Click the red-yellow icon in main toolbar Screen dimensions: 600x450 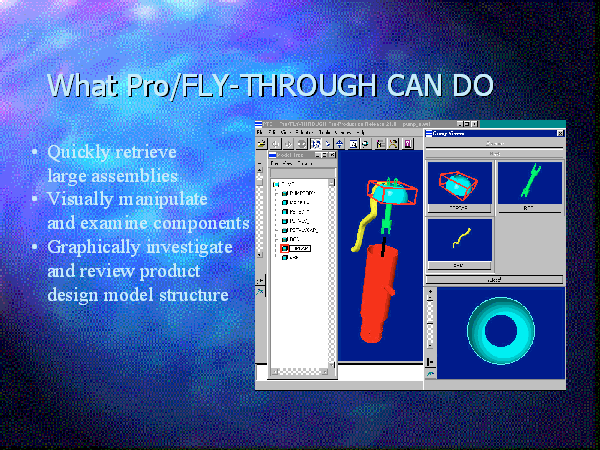pos(393,143)
